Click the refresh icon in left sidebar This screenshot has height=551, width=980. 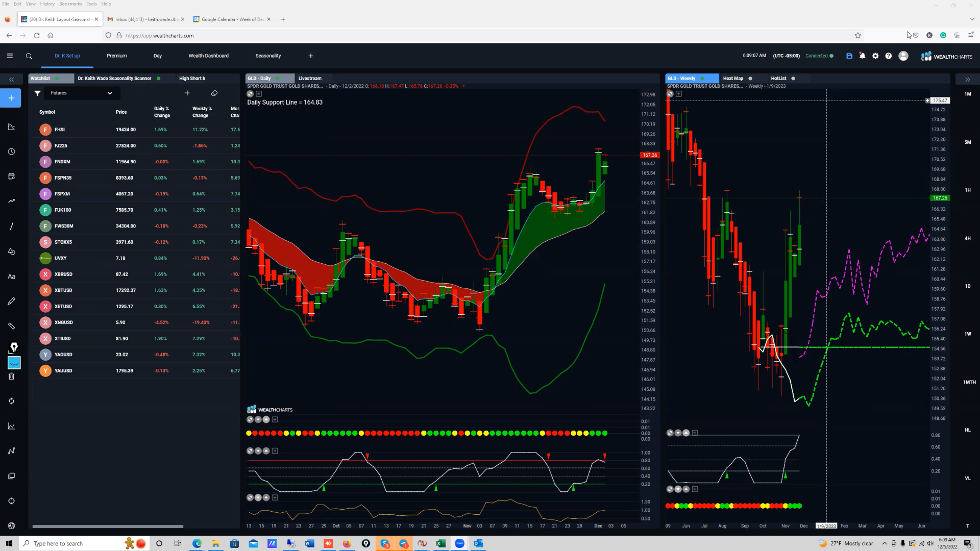tap(11, 401)
